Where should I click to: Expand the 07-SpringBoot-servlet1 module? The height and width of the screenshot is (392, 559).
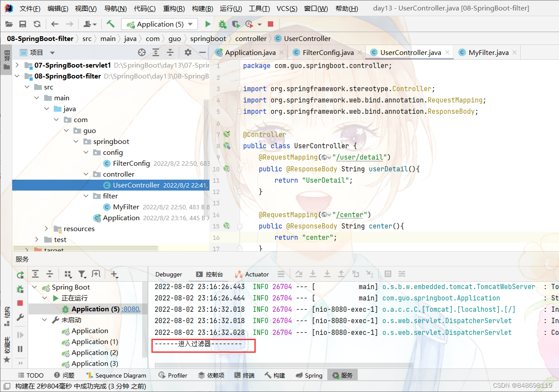point(17,65)
